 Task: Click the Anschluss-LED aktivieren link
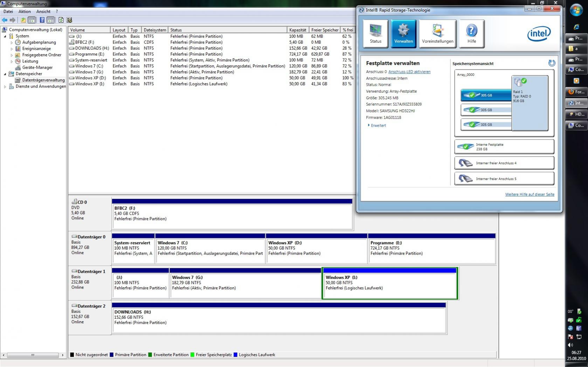point(409,72)
